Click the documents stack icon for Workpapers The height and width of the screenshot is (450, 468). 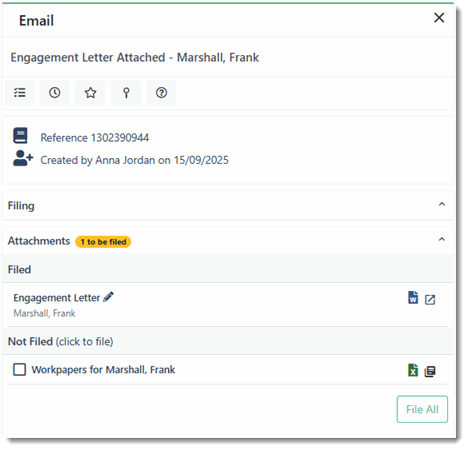[x=430, y=371]
